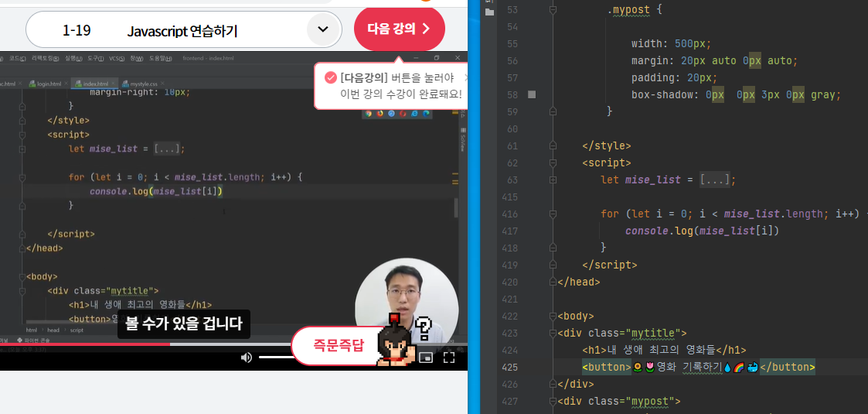Collapse the for loop fold in video
Screen dimensions: 868x414
pos(22,177)
